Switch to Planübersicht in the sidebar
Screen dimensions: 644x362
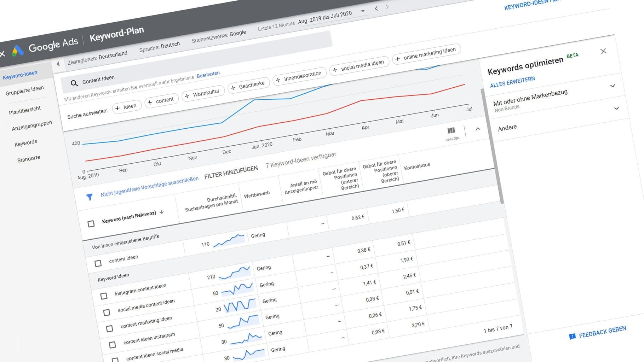click(x=25, y=110)
